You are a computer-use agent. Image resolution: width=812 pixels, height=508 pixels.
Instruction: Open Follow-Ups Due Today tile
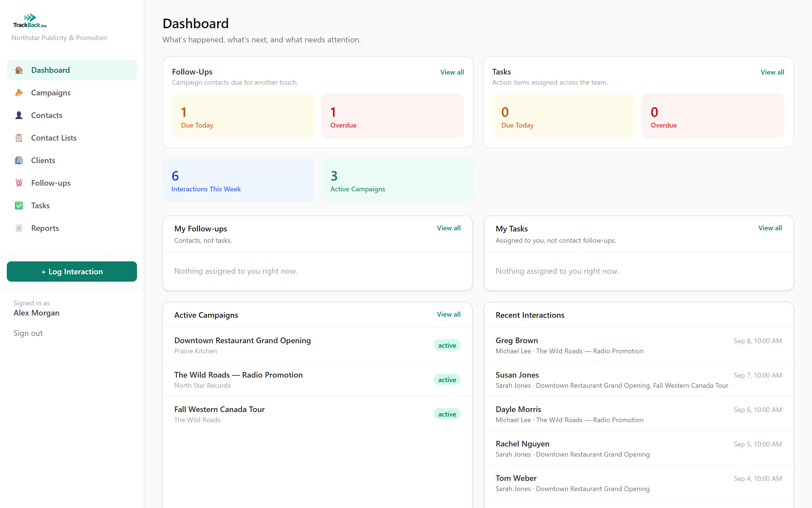coord(243,116)
